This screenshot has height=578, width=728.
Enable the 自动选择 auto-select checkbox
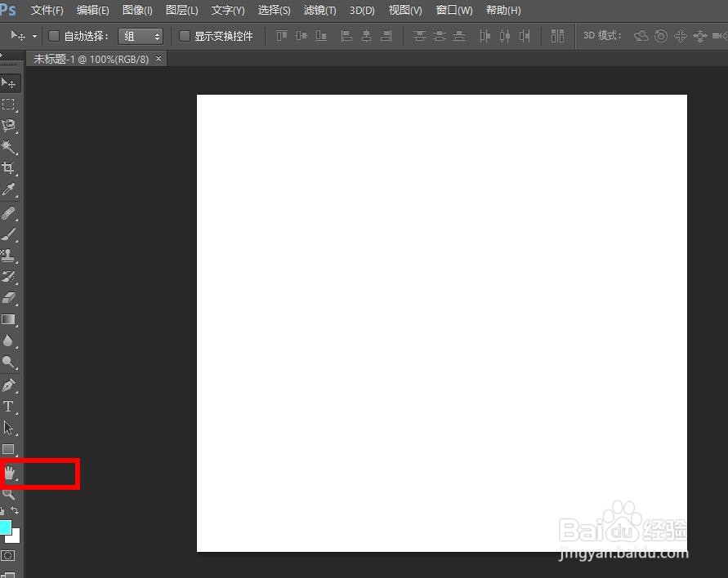[x=54, y=35]
